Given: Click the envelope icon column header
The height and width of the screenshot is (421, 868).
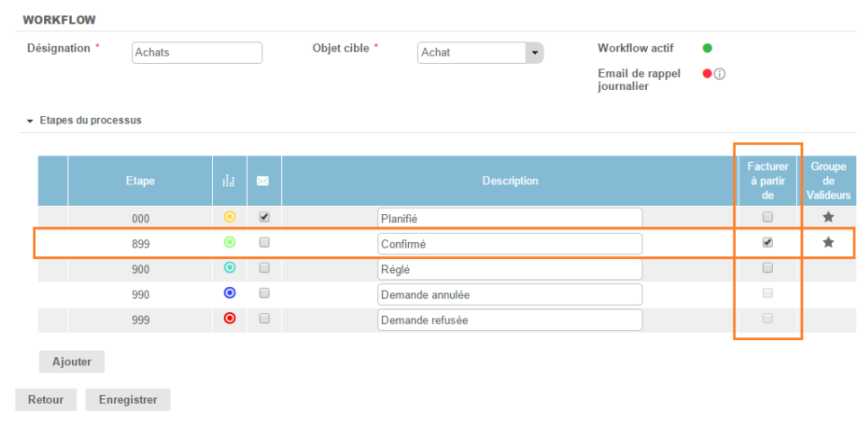Looking at the screenshot, I should [x=263, y=181].
